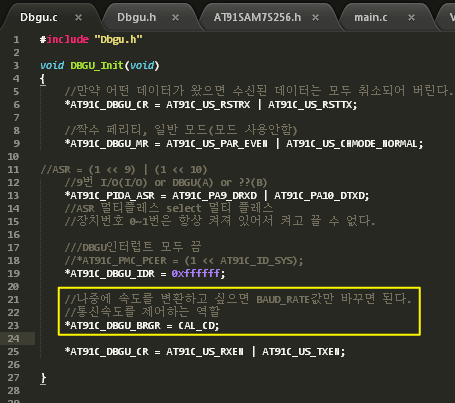
Task: Close the AT91SAM7S256.h tab
Action: coord(315,17)
